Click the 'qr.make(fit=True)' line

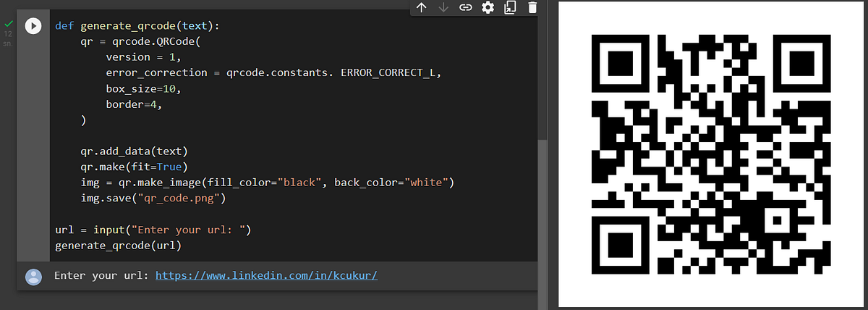coord(134,167)
